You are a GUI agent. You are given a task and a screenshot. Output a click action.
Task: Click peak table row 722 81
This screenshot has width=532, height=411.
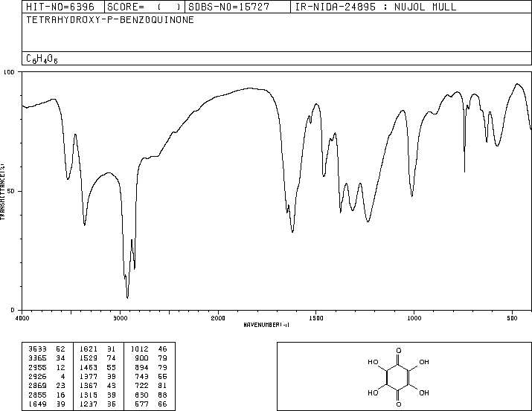[x=151, y=386]
